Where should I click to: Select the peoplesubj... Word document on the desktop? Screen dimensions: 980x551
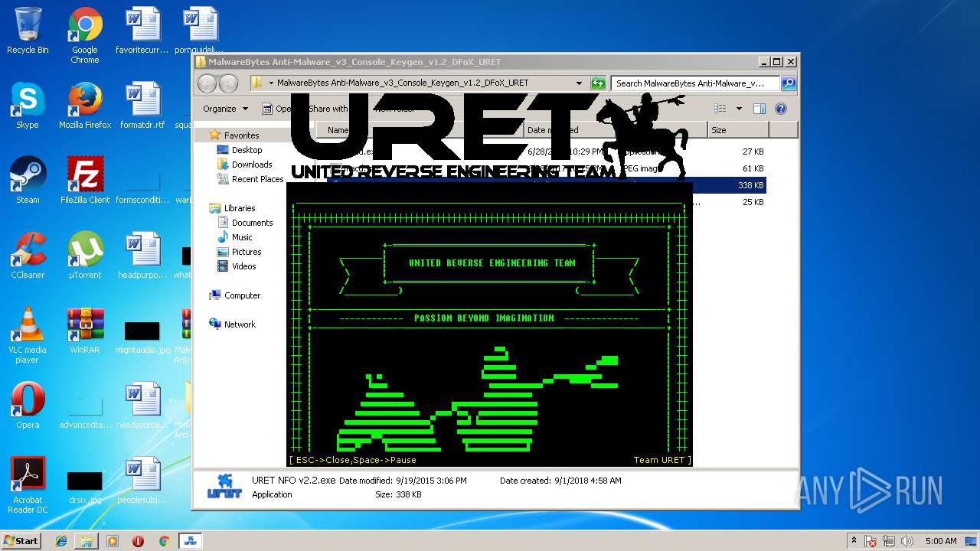(142, 481)
